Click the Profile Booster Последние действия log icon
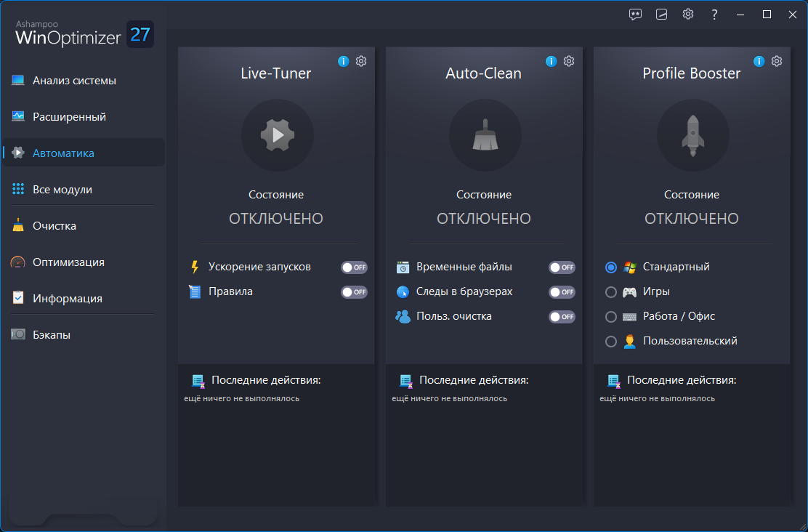The width and height of the screenshot is (808, 532). coord(614,381)
